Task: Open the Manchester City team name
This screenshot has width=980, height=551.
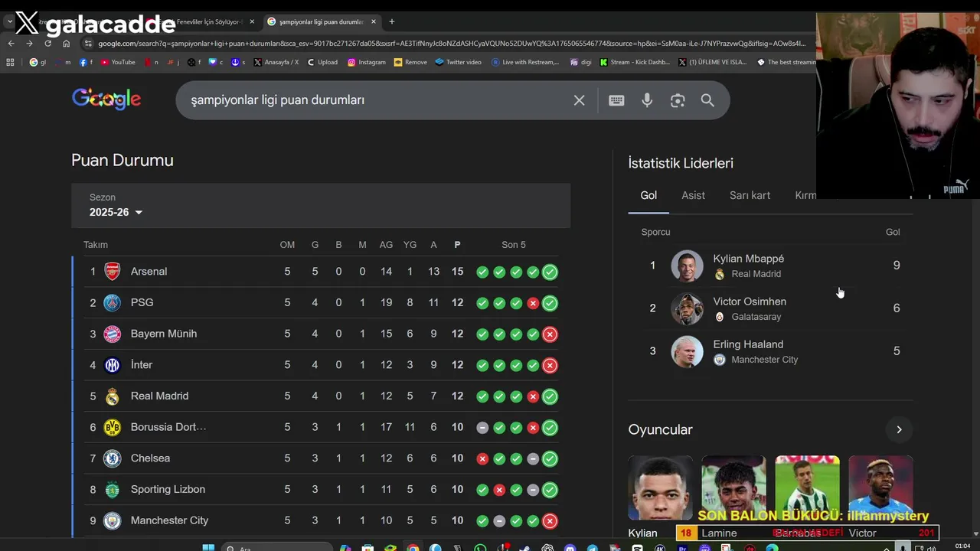Action: 169,520
